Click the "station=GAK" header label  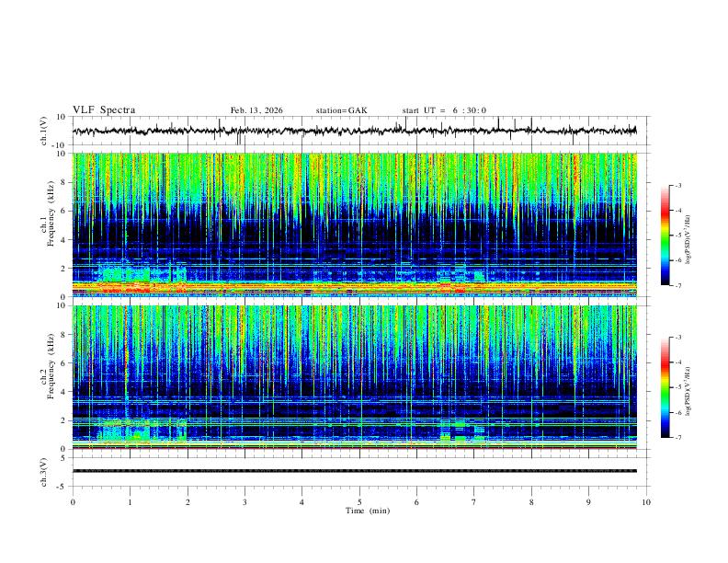coord(341,110)
